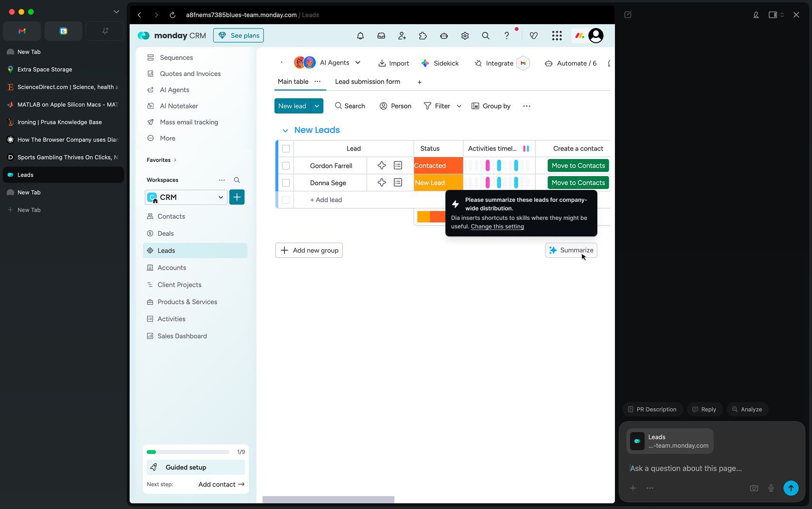Click Donna Sege's New Lead status cell
The height and width of the screenshot is (509, 812).
(x=438, y=183)
